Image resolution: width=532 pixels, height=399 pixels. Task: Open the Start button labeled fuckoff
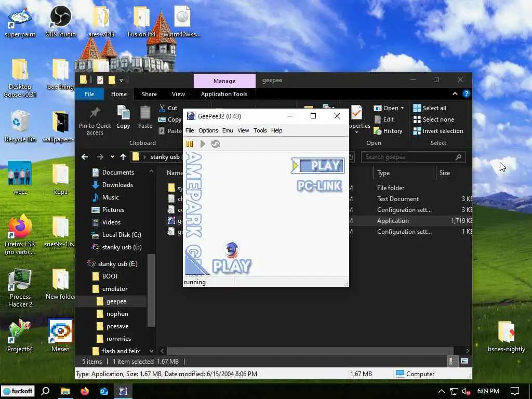(x=18, y=391)
